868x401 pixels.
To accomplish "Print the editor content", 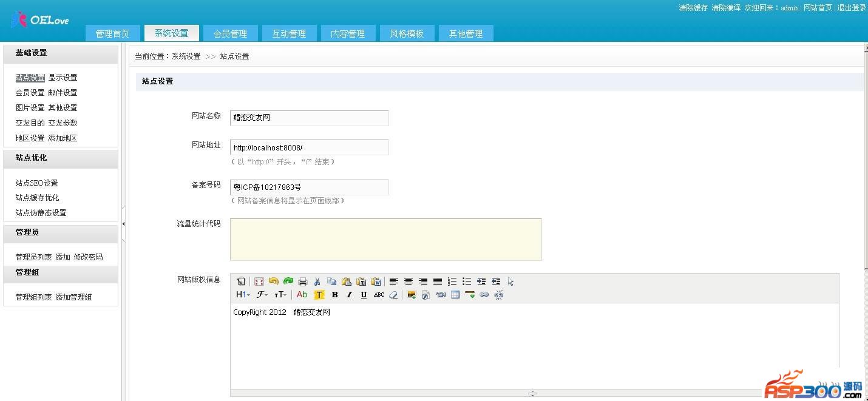I will click(303, 281).
